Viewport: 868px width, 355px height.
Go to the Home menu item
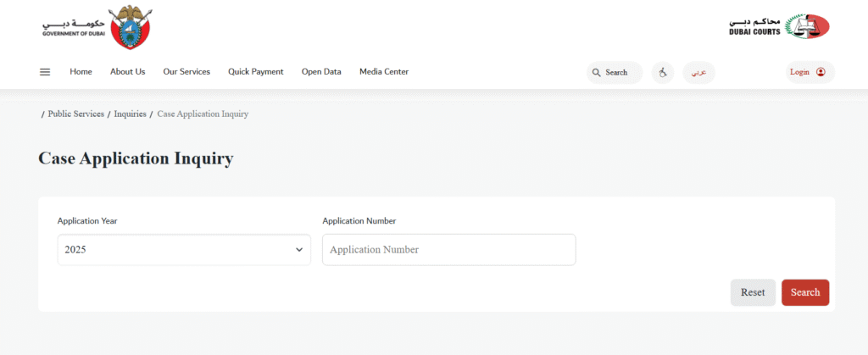click(x=81, y=72)
